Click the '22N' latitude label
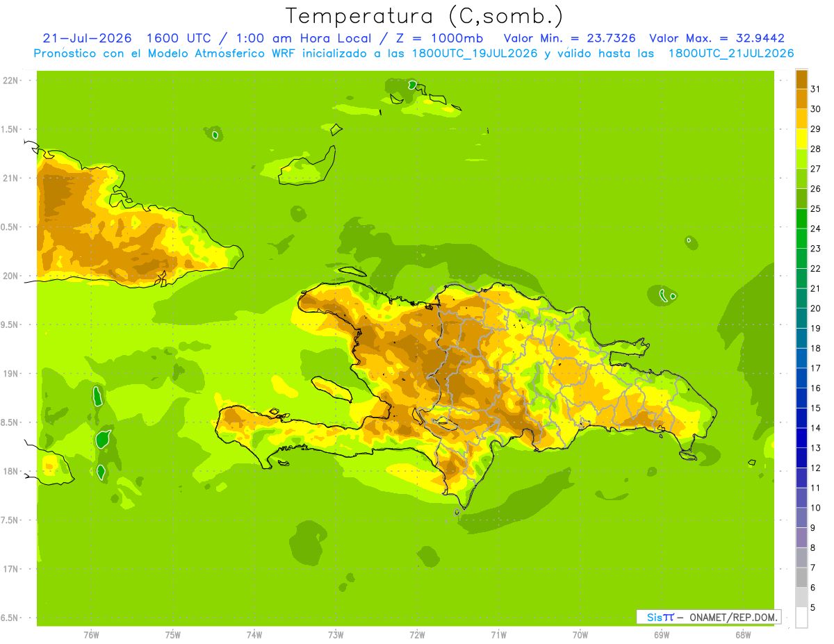This screenshot has width=834, height=644. (x=10, y=81)
